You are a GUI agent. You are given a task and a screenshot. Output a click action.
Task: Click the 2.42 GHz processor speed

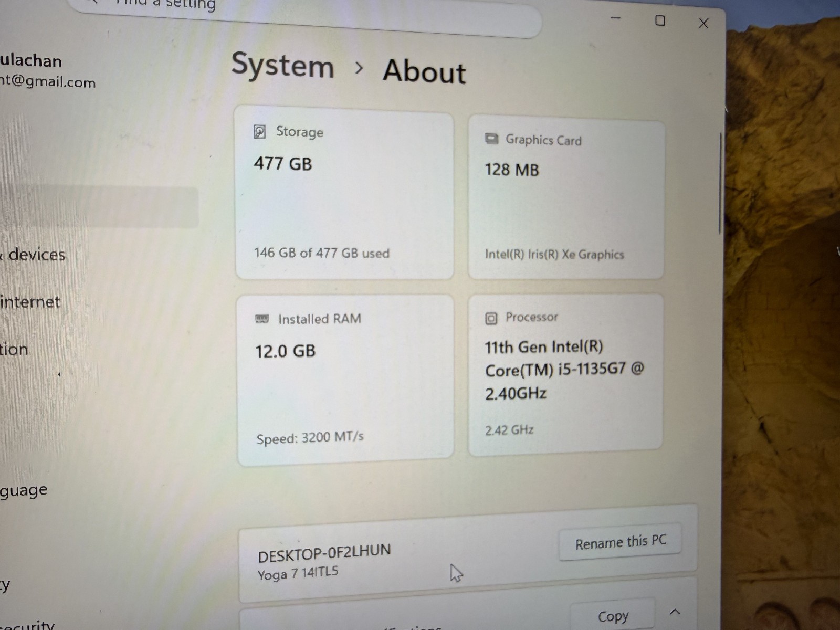pyautogui.click(x=509, y=430)
